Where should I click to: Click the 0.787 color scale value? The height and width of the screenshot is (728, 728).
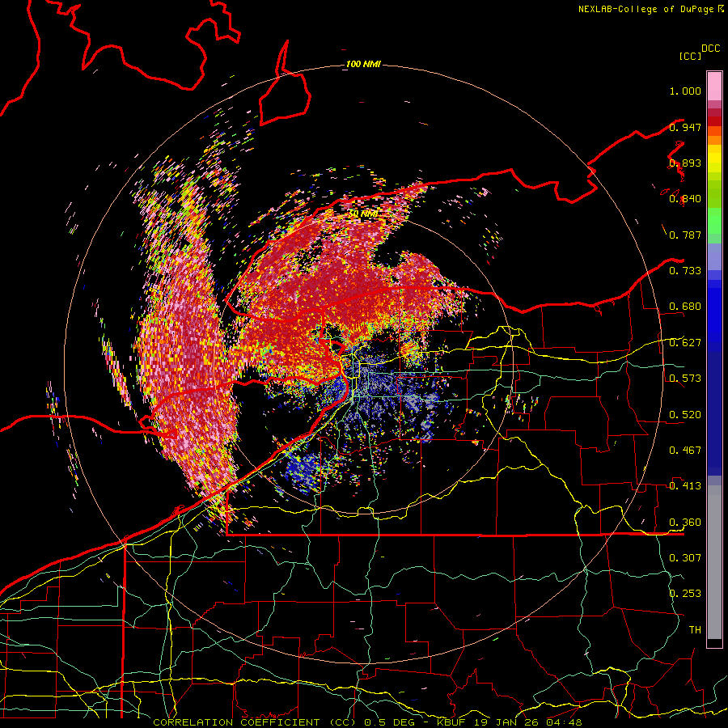685,235
